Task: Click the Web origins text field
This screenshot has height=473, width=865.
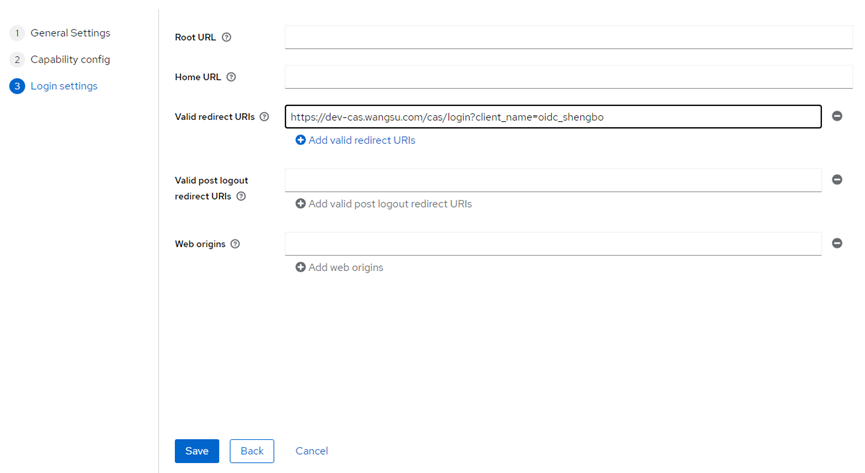Action: coord(553,244)
